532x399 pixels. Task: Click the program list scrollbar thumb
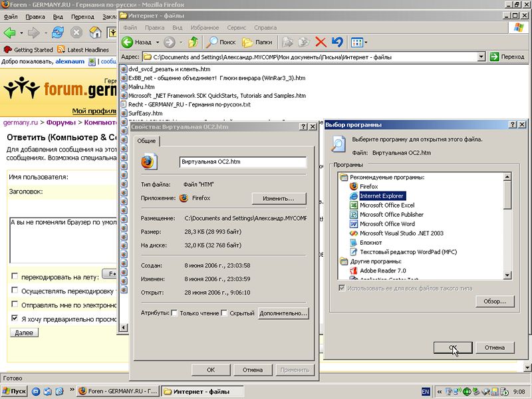tap(507, 195)
